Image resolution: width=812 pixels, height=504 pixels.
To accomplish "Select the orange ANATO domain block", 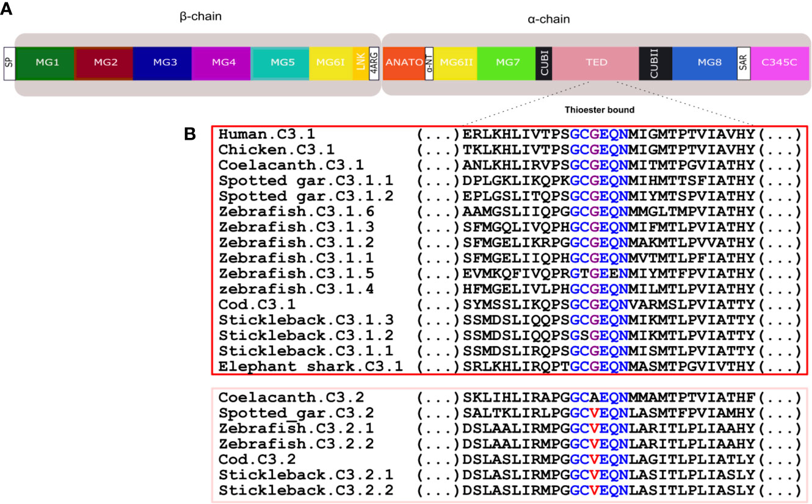I will (405, 63).
